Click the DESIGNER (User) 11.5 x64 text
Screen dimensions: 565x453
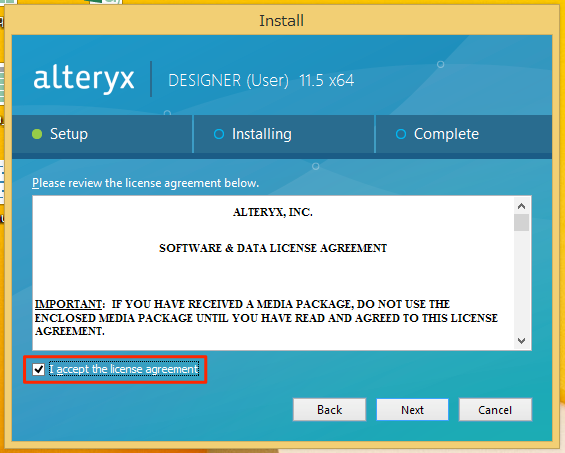pos(261,80)
